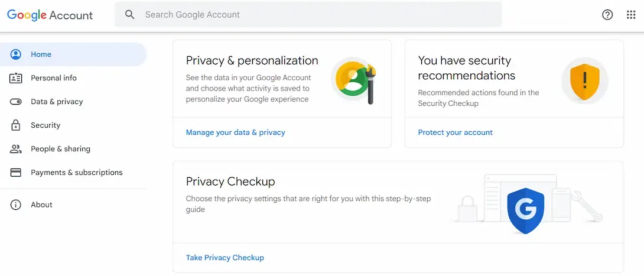Click Protect your account link
Viewport: 644px width, 276px height.
455,132
